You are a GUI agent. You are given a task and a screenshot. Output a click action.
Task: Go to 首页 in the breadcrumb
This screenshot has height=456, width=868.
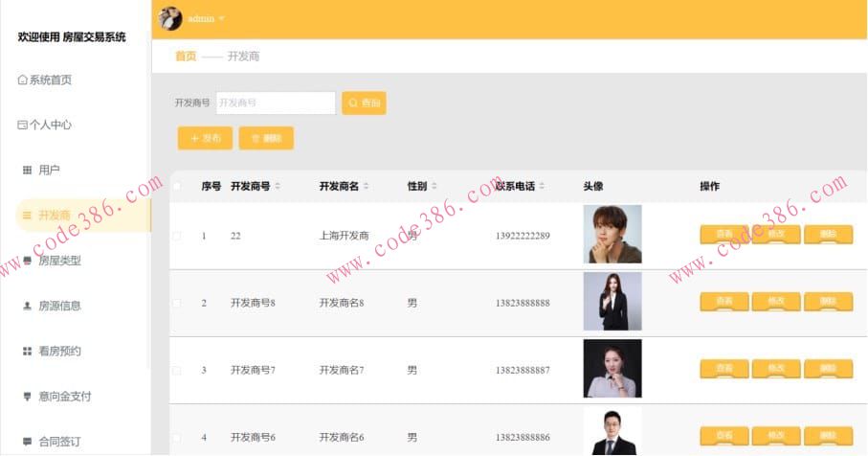186,56
